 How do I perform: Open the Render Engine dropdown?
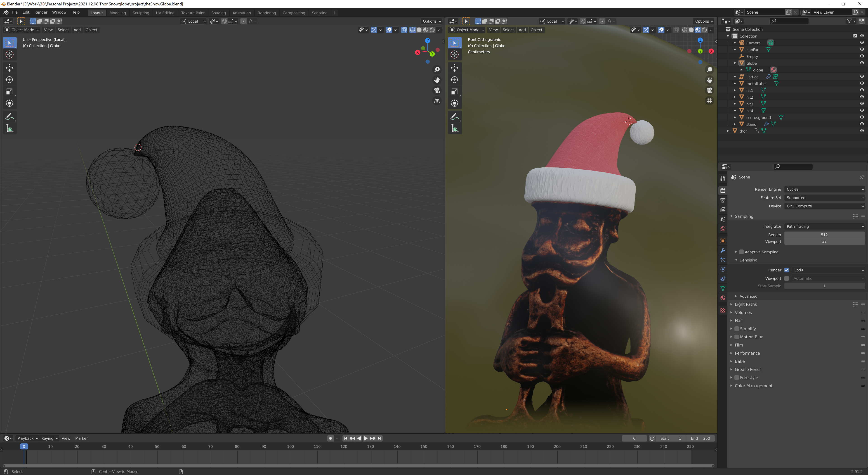coord(824,190)
